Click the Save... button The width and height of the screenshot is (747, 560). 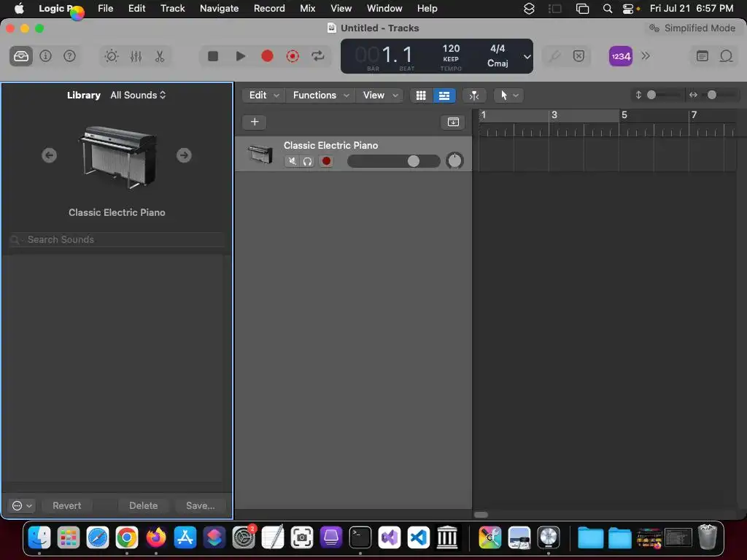click(x=200, y=506)
